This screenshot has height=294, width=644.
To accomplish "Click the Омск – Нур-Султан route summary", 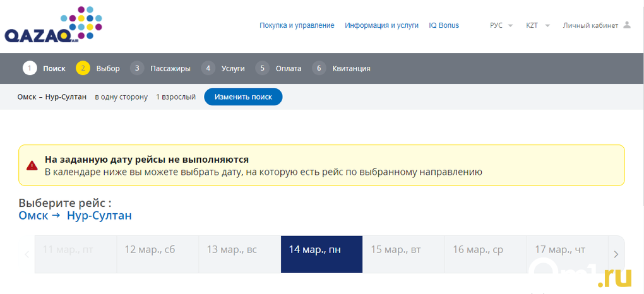I will pos(52,97).
